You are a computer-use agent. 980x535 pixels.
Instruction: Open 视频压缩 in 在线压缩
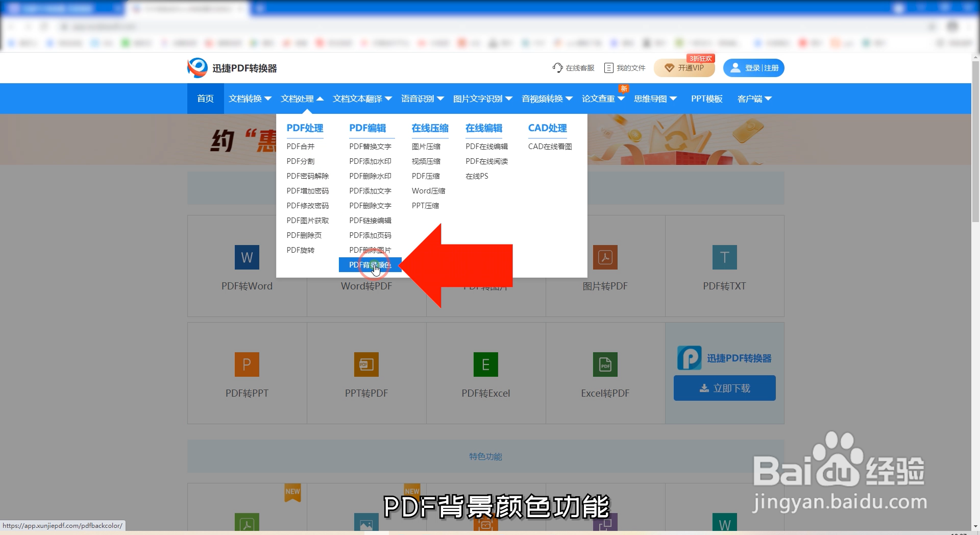click(426, 161)
